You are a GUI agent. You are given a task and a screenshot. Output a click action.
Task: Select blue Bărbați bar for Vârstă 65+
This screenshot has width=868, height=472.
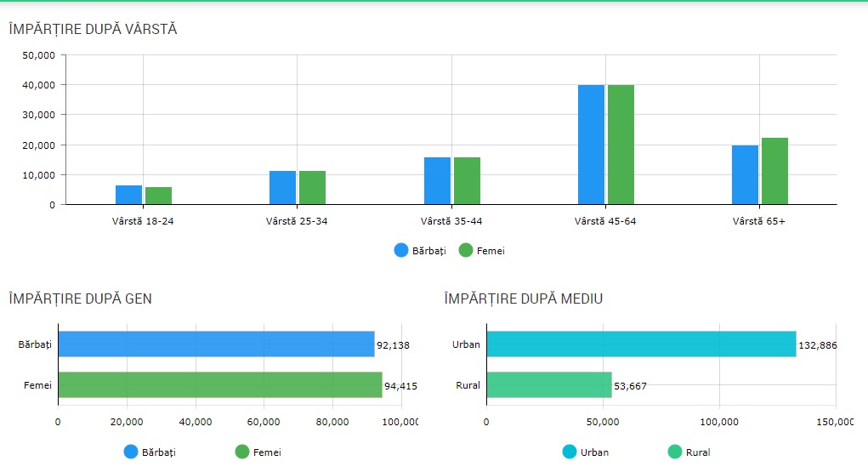745,175
